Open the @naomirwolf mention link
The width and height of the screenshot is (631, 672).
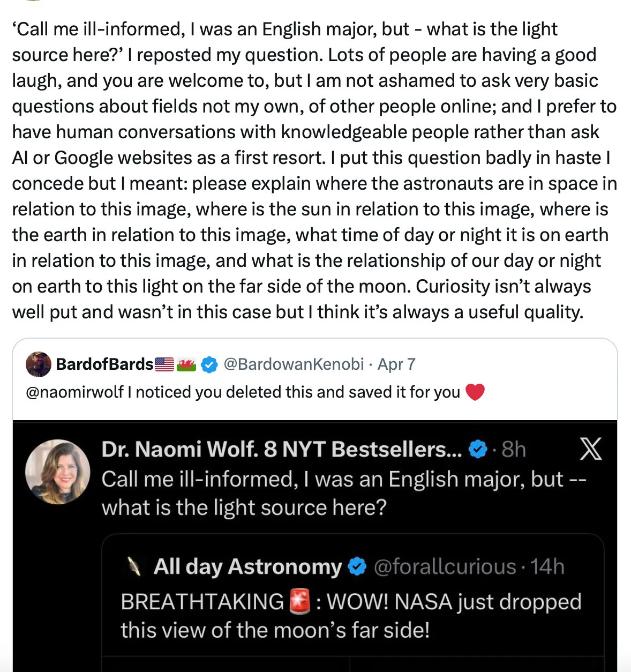click(74, 392)
